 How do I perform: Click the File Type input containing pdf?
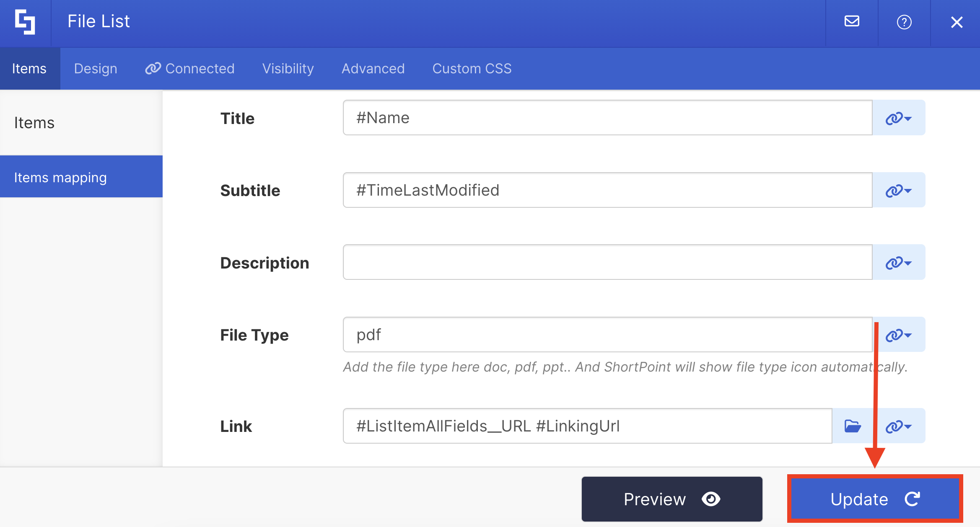607,335
